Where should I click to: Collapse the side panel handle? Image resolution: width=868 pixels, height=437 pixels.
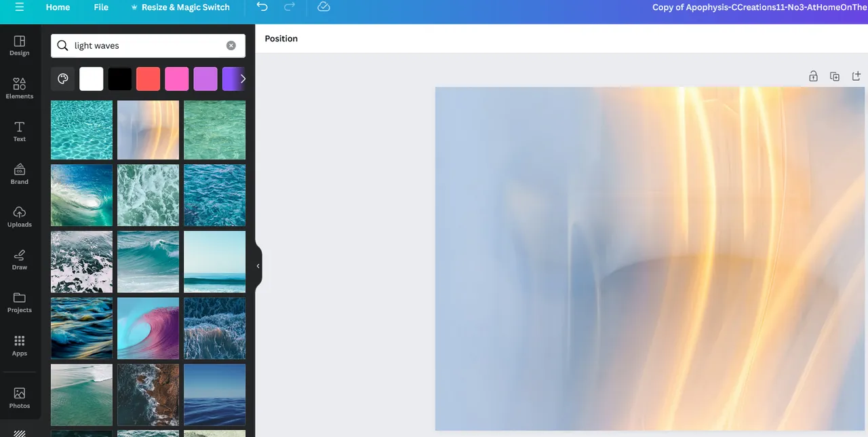coord(258,266)
